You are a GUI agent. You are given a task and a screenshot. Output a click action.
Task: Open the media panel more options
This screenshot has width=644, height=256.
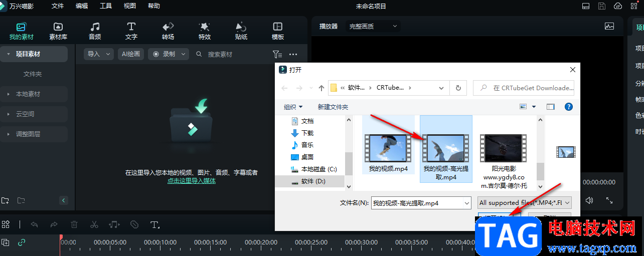point(293,54)
